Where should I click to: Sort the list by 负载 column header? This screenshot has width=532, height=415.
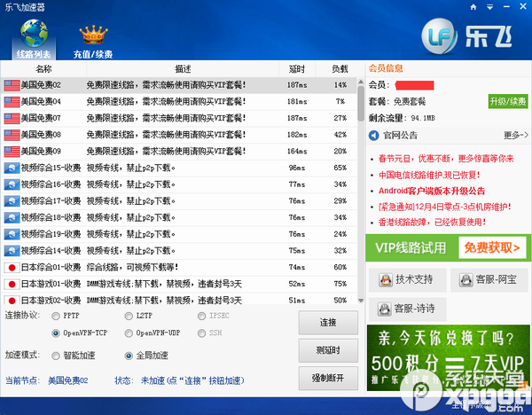340,69
